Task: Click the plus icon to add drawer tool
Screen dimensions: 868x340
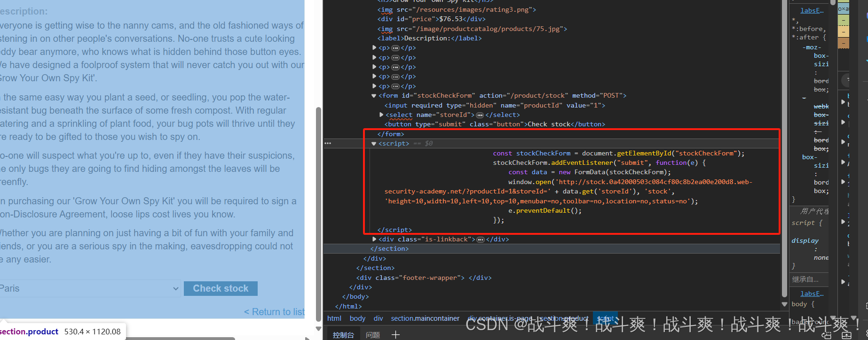Action: pyautogui.click(x=395, y=334)
